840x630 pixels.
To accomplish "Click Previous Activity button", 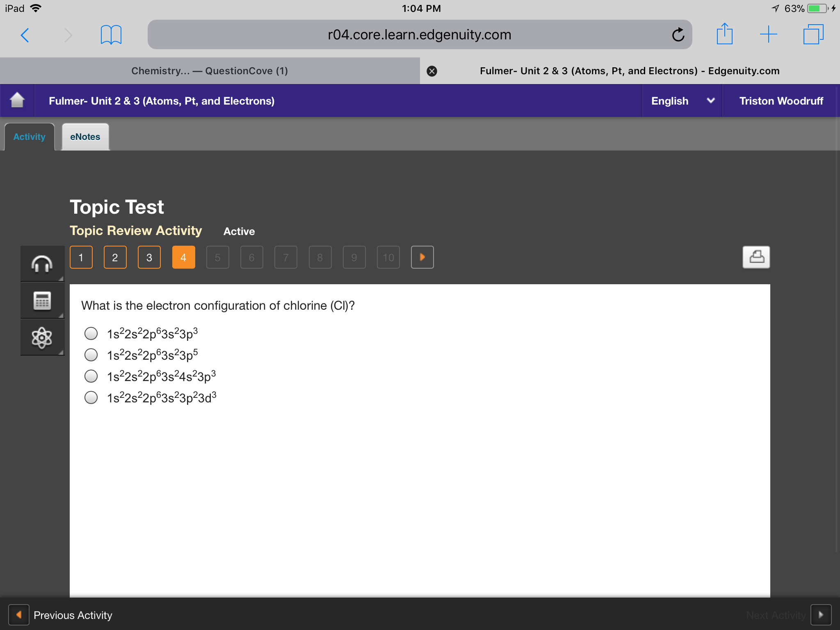I will [61, 615].
